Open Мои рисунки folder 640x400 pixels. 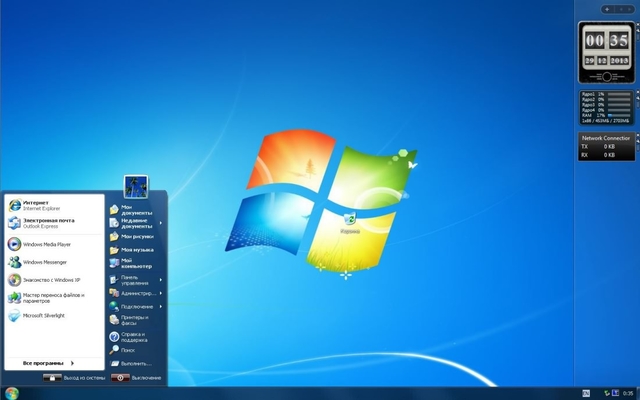(136, 236)
